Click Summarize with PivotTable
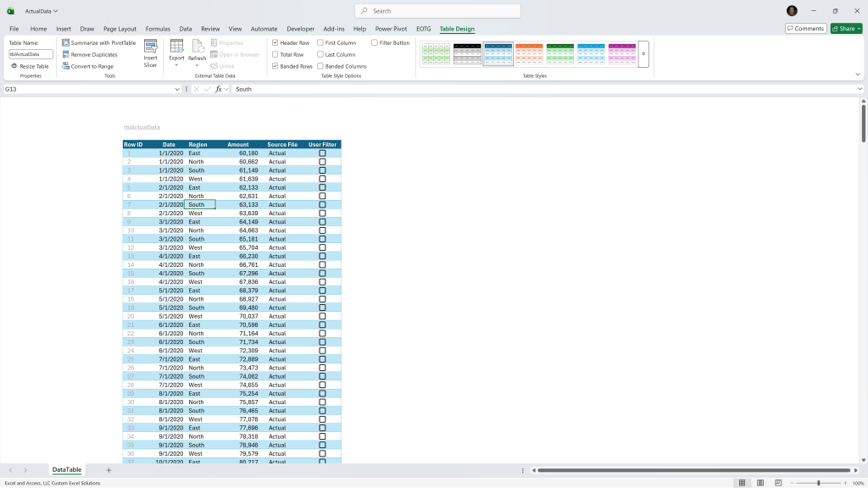Screen dimensions: 868x488 coord(99,42)
